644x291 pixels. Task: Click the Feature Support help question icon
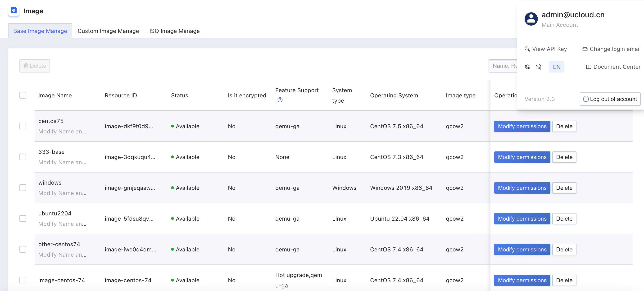[x=280, y=100]
